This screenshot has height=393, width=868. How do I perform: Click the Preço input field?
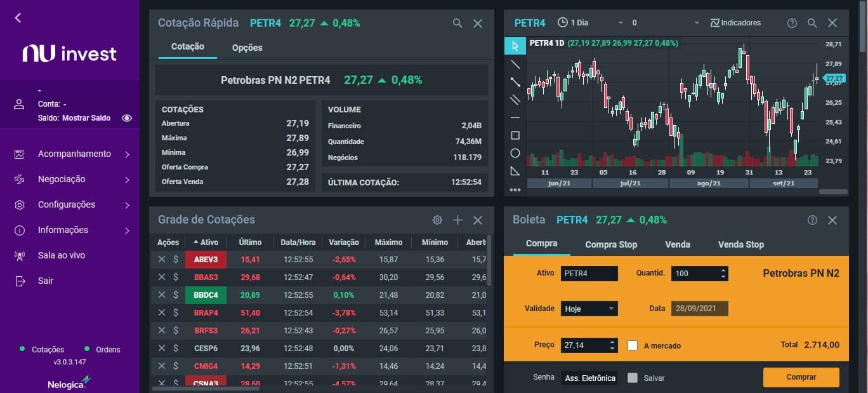point(584,345)
